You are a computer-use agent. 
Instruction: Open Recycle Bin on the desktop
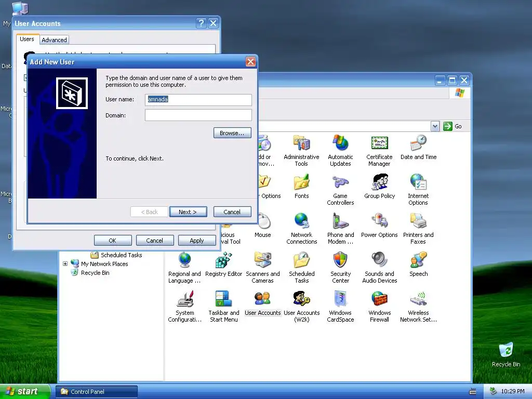506,354
